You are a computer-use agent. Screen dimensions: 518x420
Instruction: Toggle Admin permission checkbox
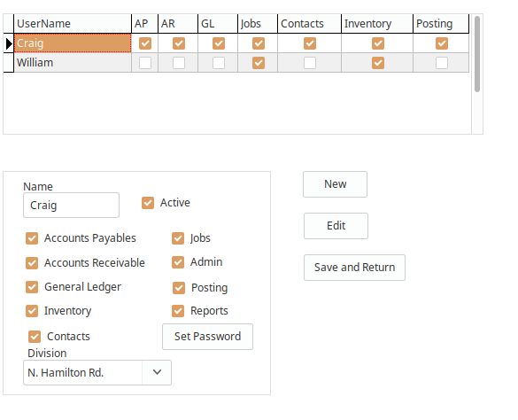tap(178, 262)
